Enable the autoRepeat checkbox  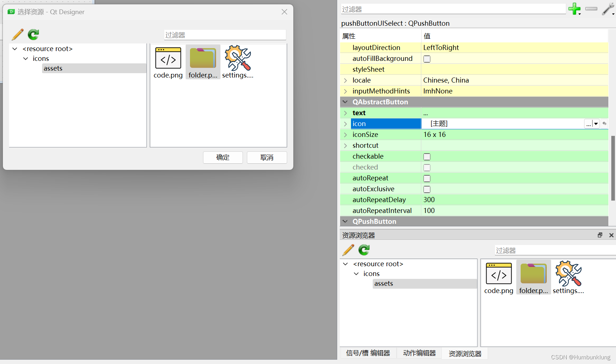pyautogui.click(x=427, y=178)
